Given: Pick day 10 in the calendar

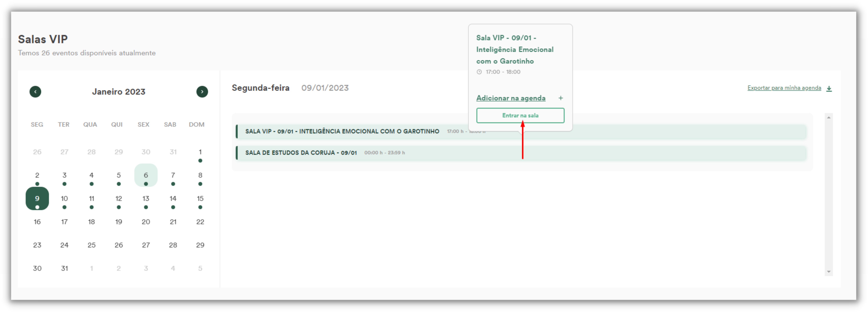Looking at the screenshot, I should [x=64, y=198].
